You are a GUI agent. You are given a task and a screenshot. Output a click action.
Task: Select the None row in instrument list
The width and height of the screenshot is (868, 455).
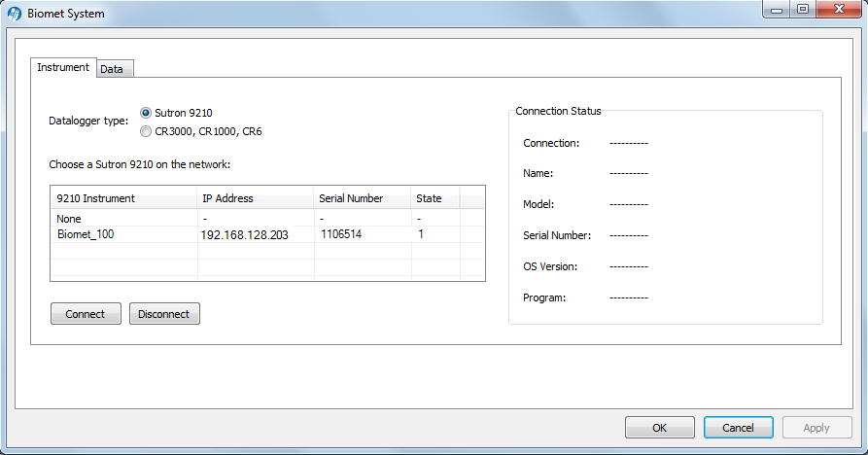[x=267, y=219]
